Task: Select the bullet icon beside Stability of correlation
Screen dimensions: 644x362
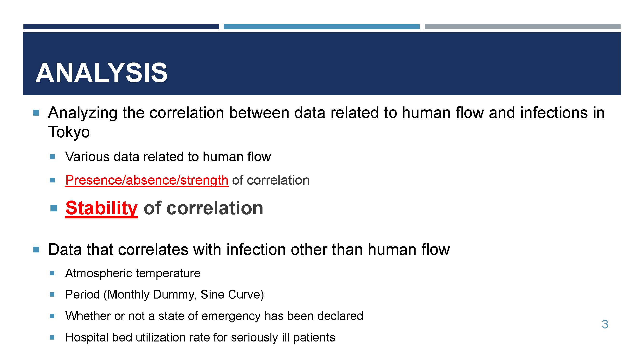Action: pyautogui.click(x=54, y=208)
